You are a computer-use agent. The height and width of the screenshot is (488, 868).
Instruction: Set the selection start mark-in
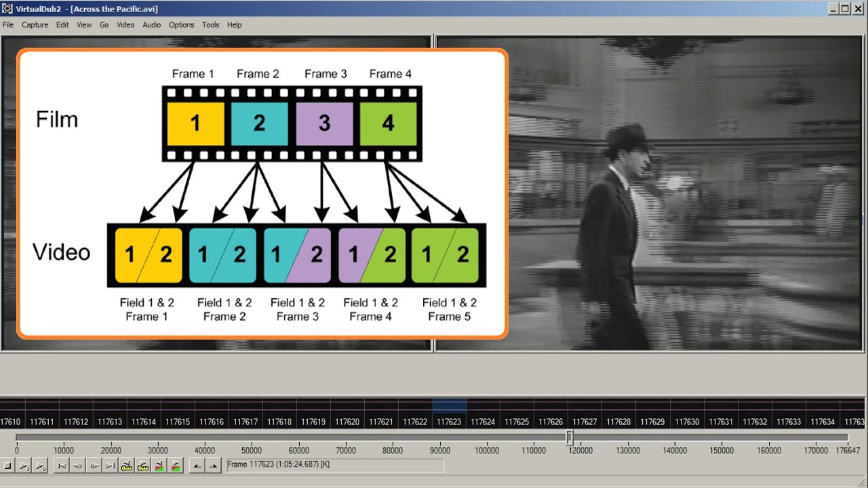197,466
